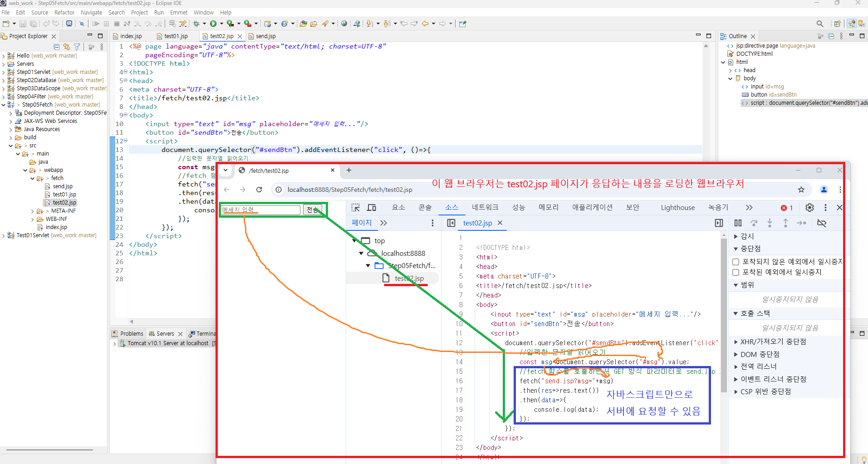868x464 pixels.
Task: Toggle the debugger sidebar icon in Sources panel
Action: 719,223
